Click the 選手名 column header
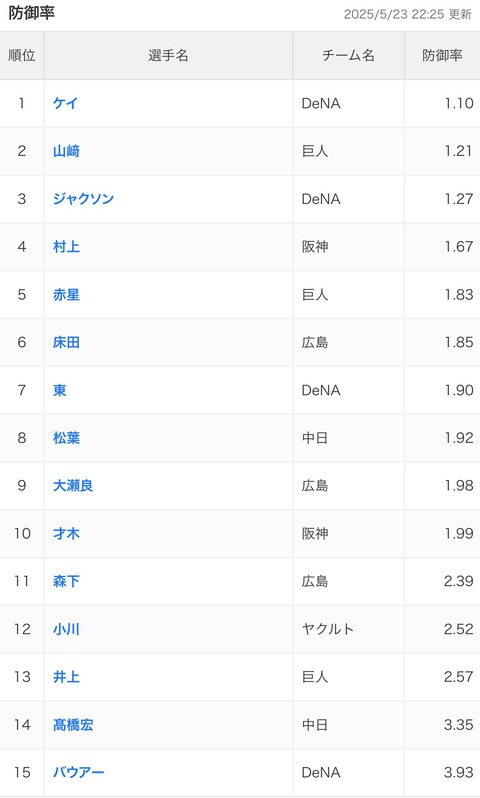480x798 pixels. pos(168,55)
